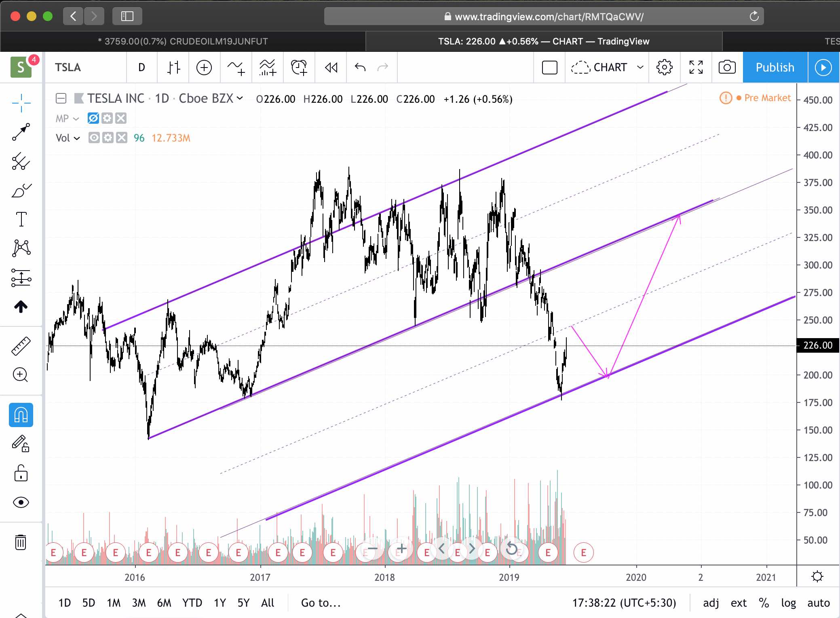Take a chart snapshot with the camera icon

(727, 67)
